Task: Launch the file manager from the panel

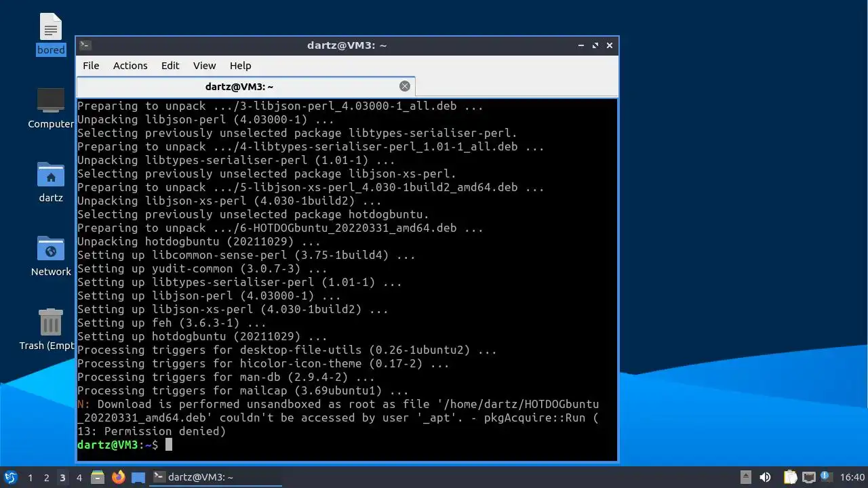Action: coord(98,477)
